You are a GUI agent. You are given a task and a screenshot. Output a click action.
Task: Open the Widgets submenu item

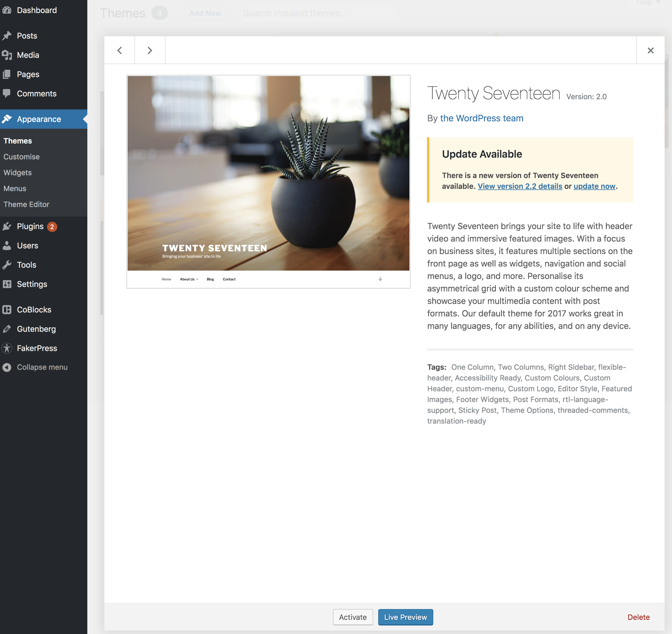tap(18, 173)
